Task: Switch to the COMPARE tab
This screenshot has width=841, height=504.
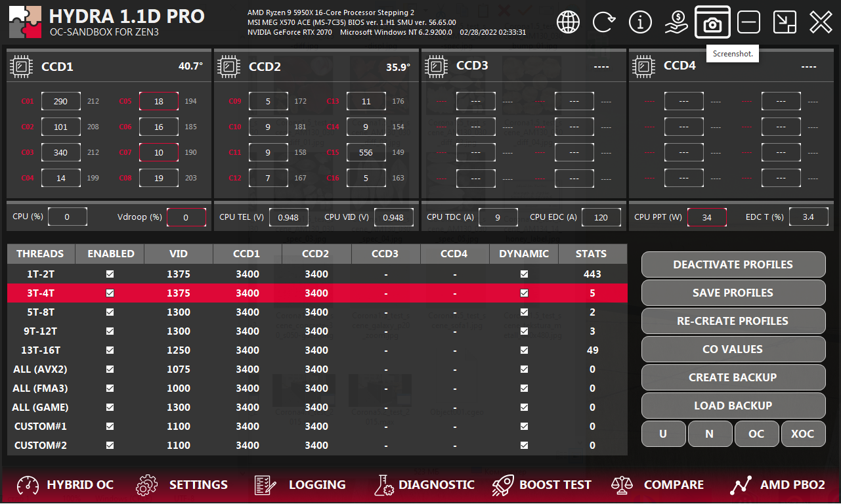Action: coord(674,485)
